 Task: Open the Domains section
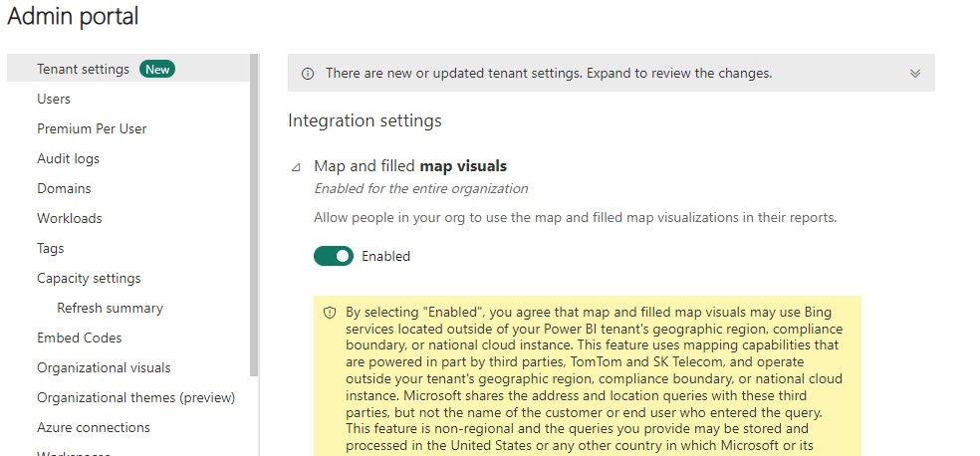point(64,188)
